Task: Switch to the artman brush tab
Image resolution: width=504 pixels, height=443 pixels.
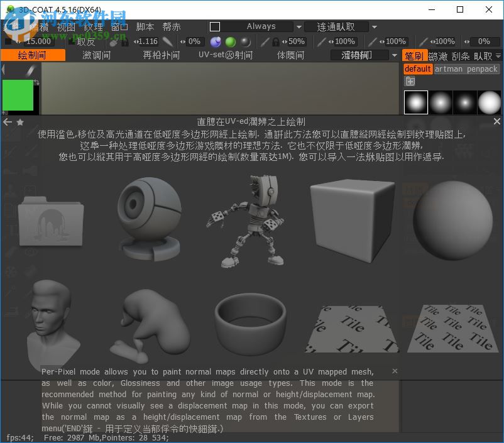Action: click(449, 68)
